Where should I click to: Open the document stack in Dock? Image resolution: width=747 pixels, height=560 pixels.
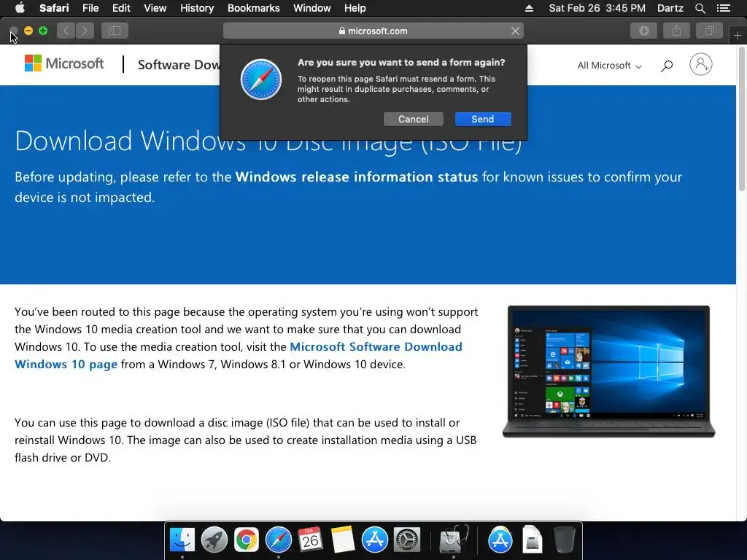pos(532,540)
